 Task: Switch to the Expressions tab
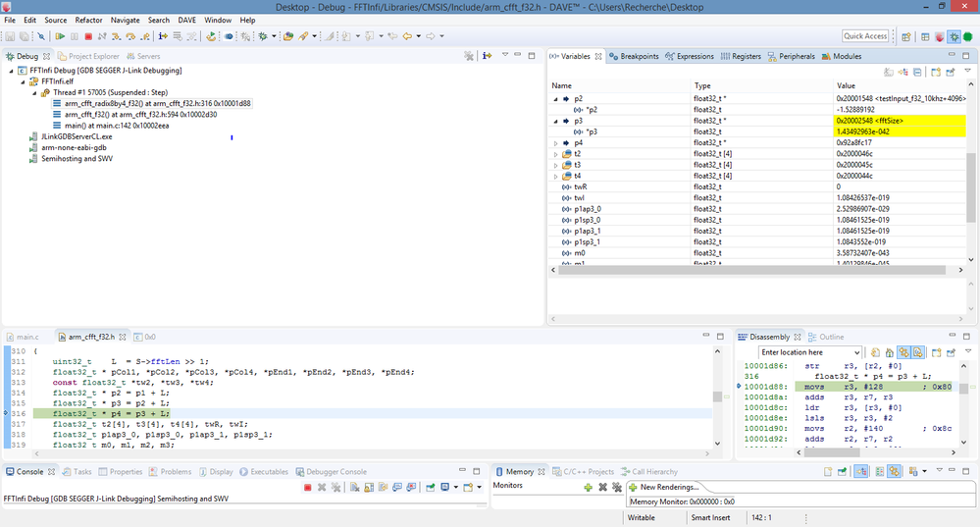coord(690,56)
